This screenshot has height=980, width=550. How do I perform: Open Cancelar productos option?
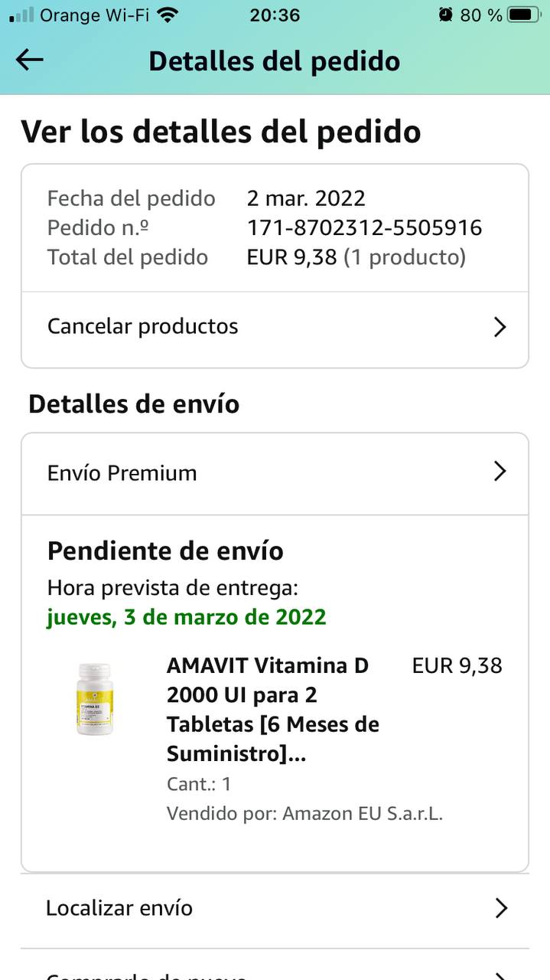[275, 327]
